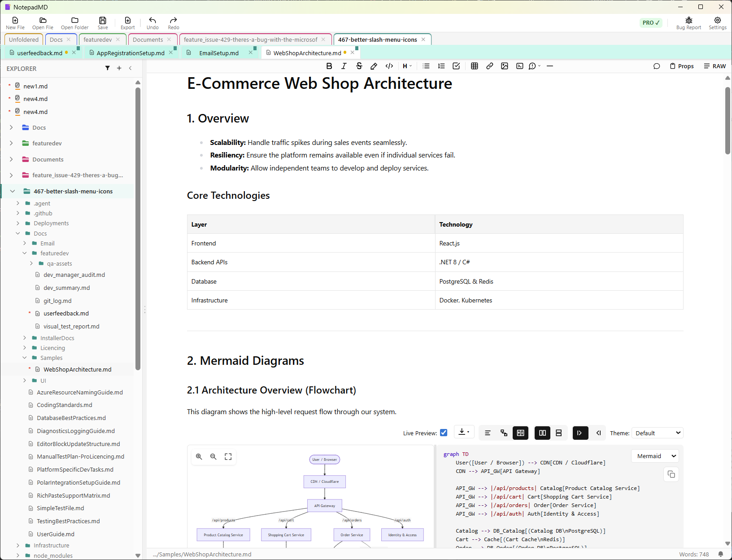732x560 pixels.
Task: Select stacked rows layout for diagram
Action: [x=559, y=433]
